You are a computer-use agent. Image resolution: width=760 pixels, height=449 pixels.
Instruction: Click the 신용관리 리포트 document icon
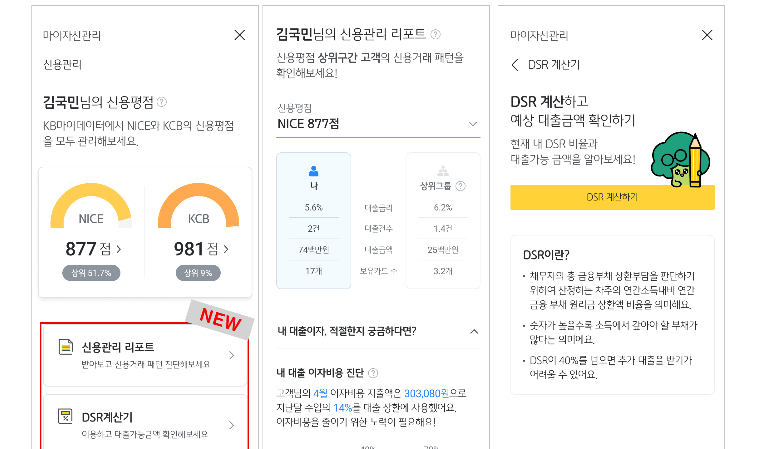pyautogui.click(x=65, y=347)
